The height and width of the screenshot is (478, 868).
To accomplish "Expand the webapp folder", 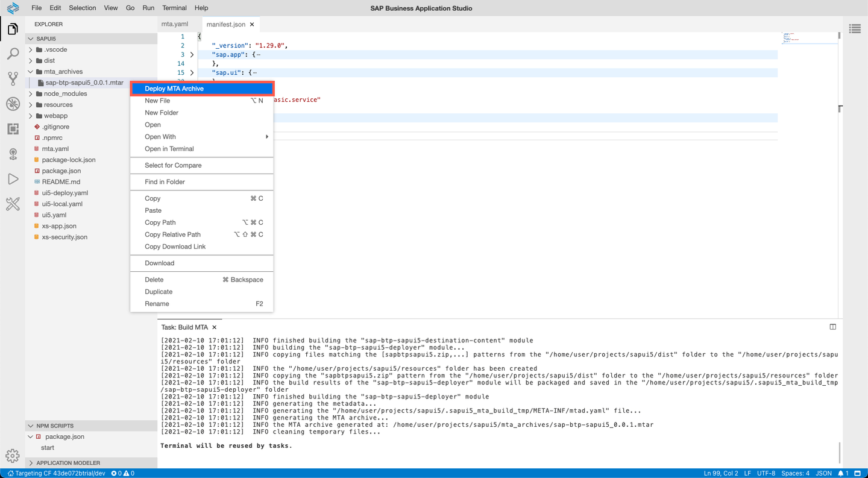I will [31, 116].
